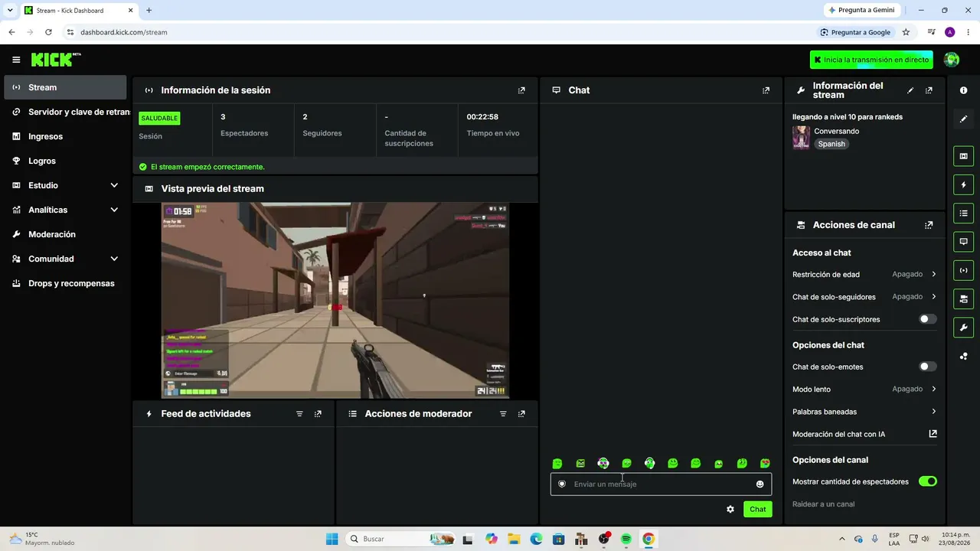This screenshot has width=980, height=551.
Task: Click the SALUDABLE session status badge
Action: [159, 118]
